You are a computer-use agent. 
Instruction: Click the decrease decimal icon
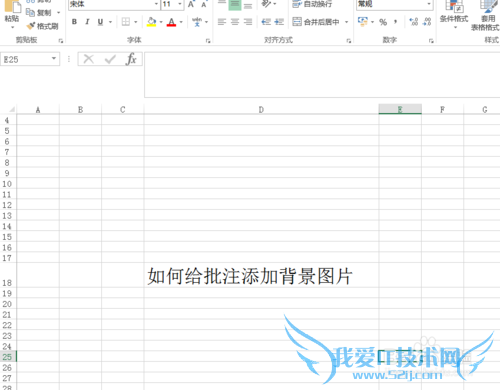(427, 22)
